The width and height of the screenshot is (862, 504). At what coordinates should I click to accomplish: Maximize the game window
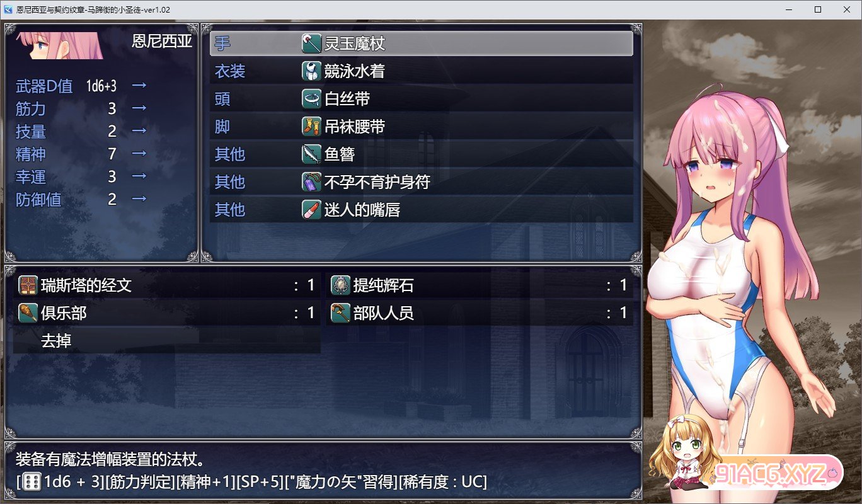(x=817, y=9)
